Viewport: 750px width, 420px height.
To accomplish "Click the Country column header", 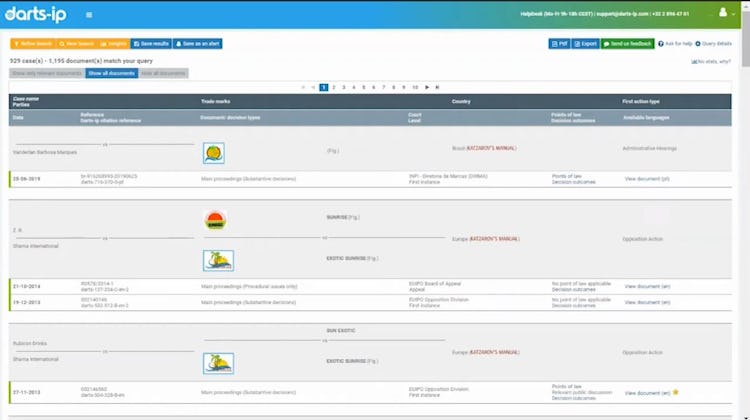I will click(x=461, y=101).
